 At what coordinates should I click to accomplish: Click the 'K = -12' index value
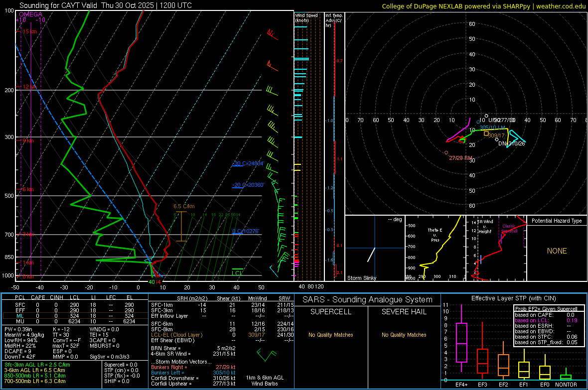pos(61,329)
